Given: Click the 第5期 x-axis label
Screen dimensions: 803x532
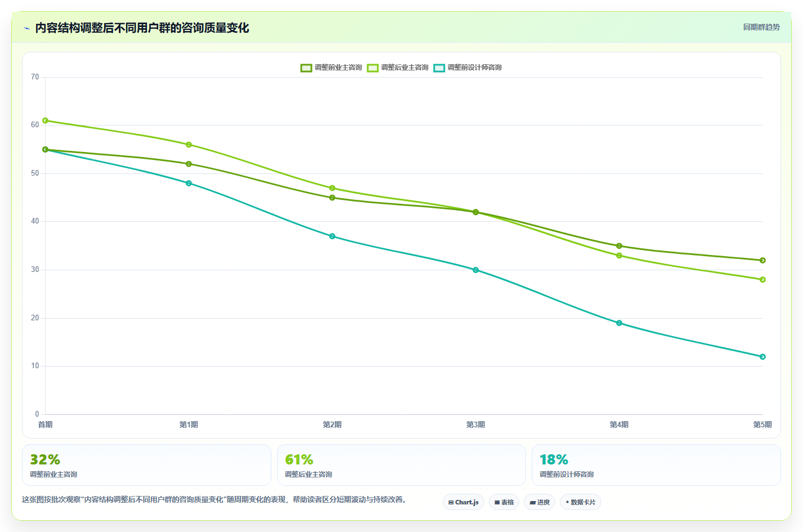Looking at the screenshot, I should pos(762,424).
